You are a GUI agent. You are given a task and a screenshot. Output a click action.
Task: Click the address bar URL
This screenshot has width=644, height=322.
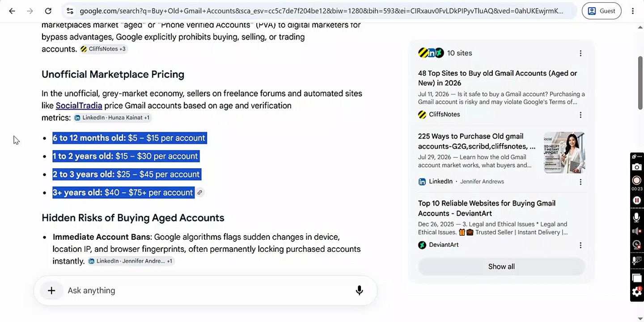[321, 11]
